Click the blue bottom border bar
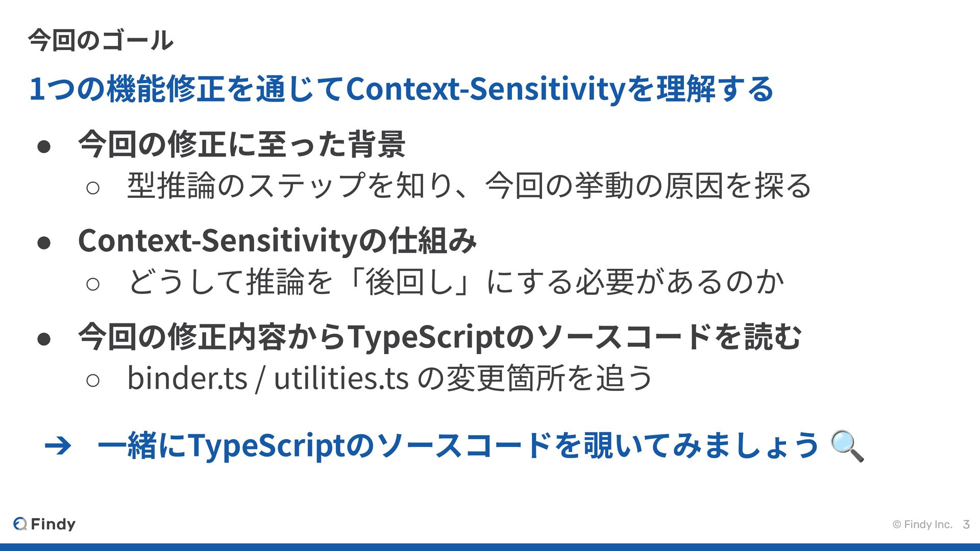Viewport: 980px width, 551px height. (490, 547)
